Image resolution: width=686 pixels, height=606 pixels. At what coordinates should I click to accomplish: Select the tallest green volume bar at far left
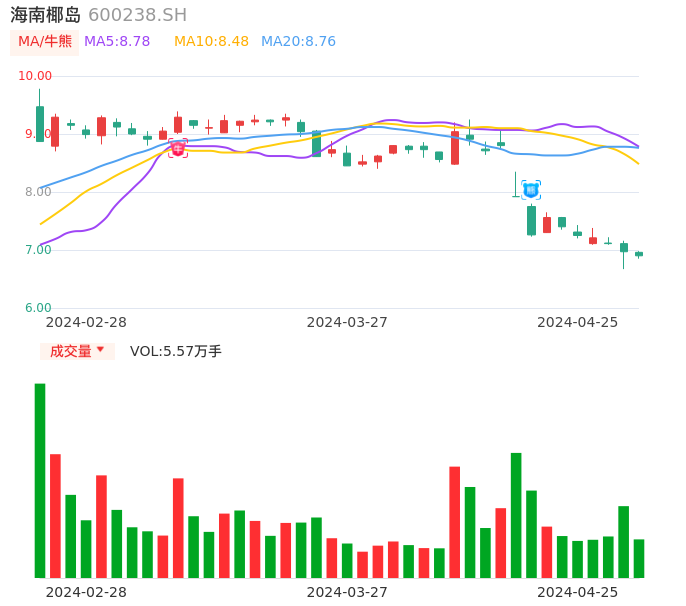[x=40, y=480]
